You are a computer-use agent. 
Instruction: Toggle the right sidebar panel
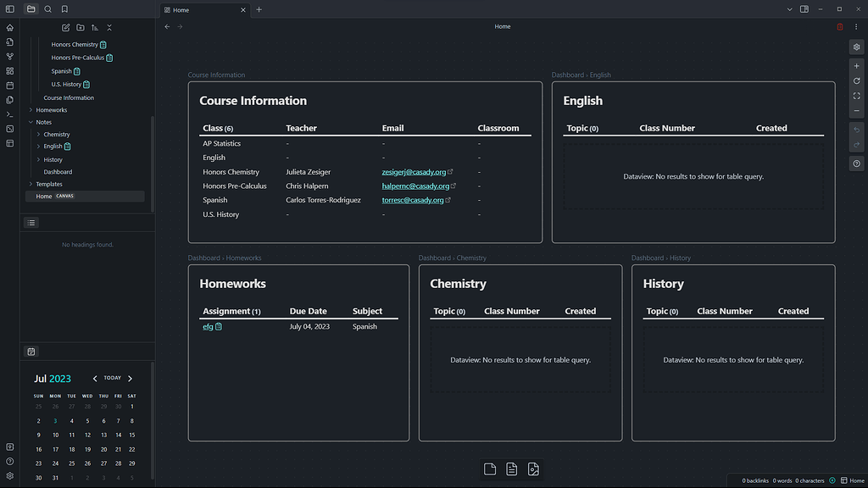coord(804,9)
